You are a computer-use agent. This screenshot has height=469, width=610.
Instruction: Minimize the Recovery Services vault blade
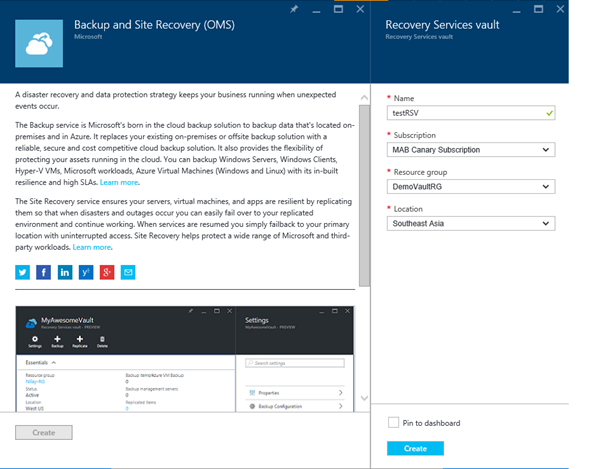[517, 10]
